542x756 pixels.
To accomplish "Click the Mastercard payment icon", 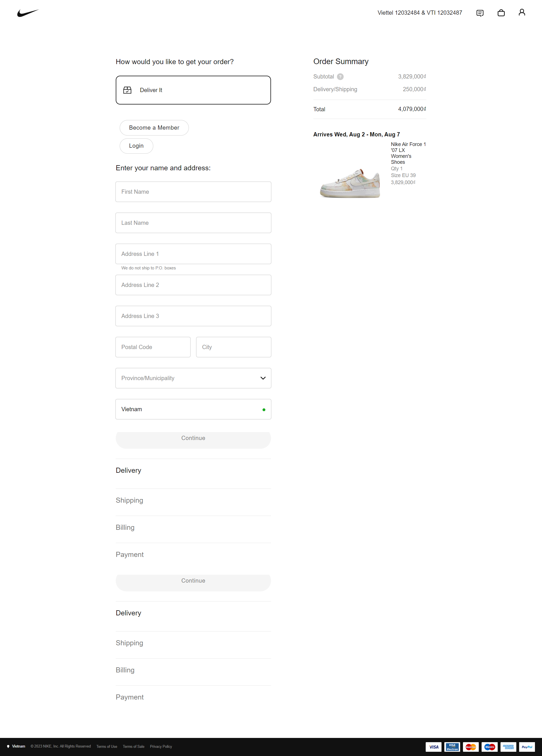I will click(x=471, y=747).
